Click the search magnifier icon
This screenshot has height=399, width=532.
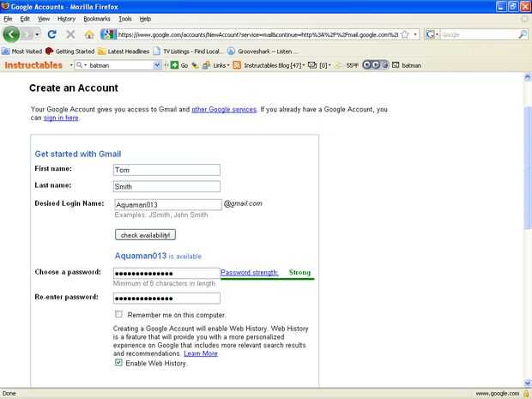click(523, 34)
